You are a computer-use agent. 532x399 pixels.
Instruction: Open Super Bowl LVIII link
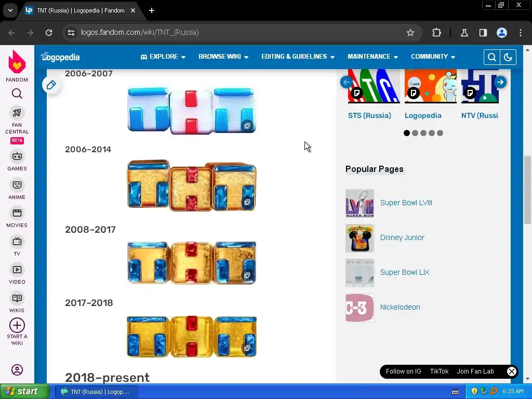[406, 203]
